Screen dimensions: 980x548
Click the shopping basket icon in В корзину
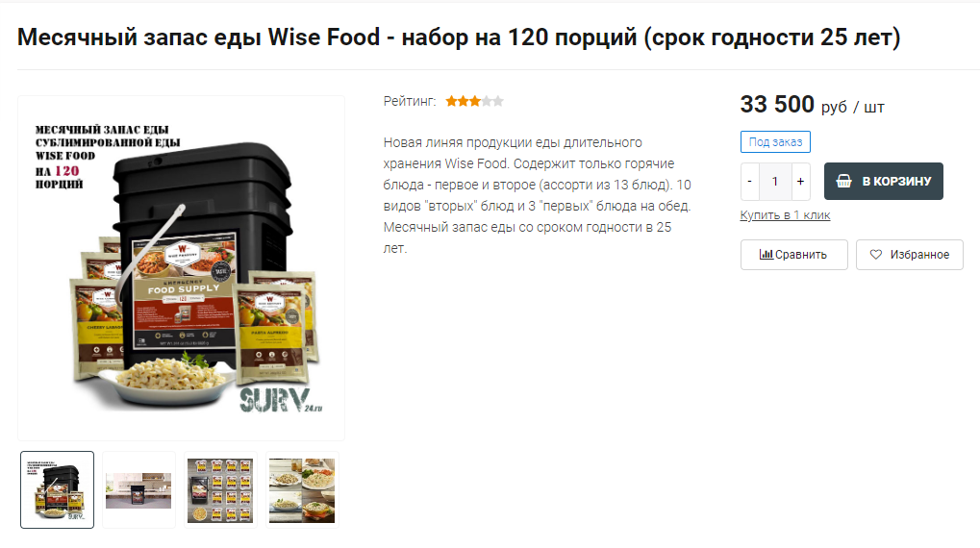tap(843, 181)
